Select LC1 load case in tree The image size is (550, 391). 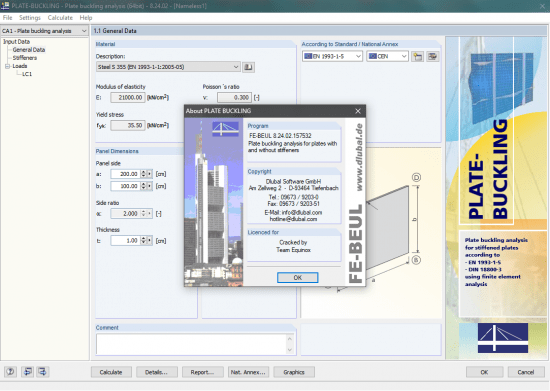[27, 74]
